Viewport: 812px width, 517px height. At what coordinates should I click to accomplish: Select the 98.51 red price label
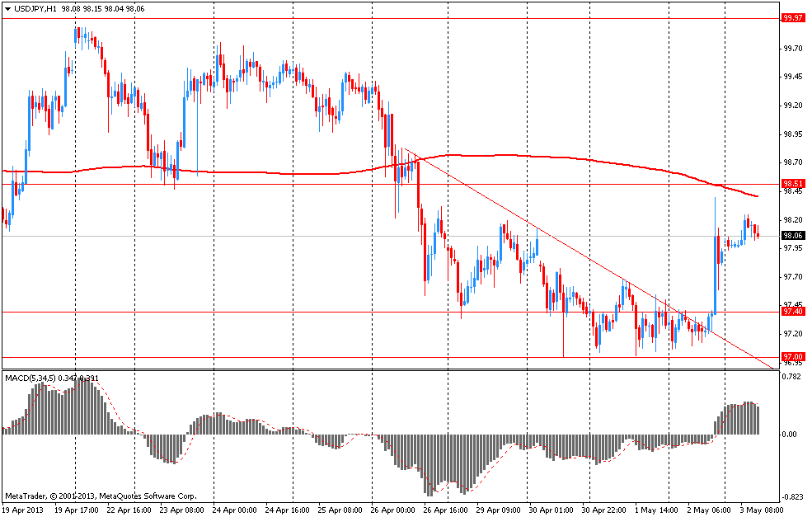pos(793,183)
